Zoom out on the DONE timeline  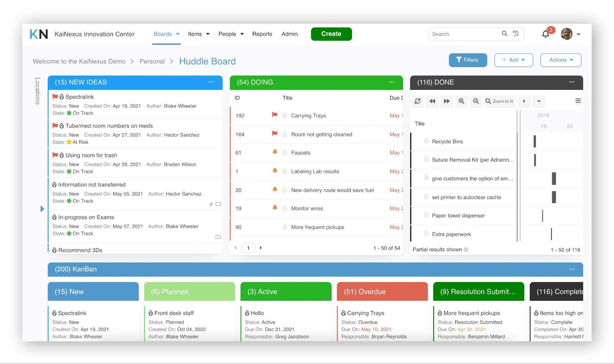476,101
